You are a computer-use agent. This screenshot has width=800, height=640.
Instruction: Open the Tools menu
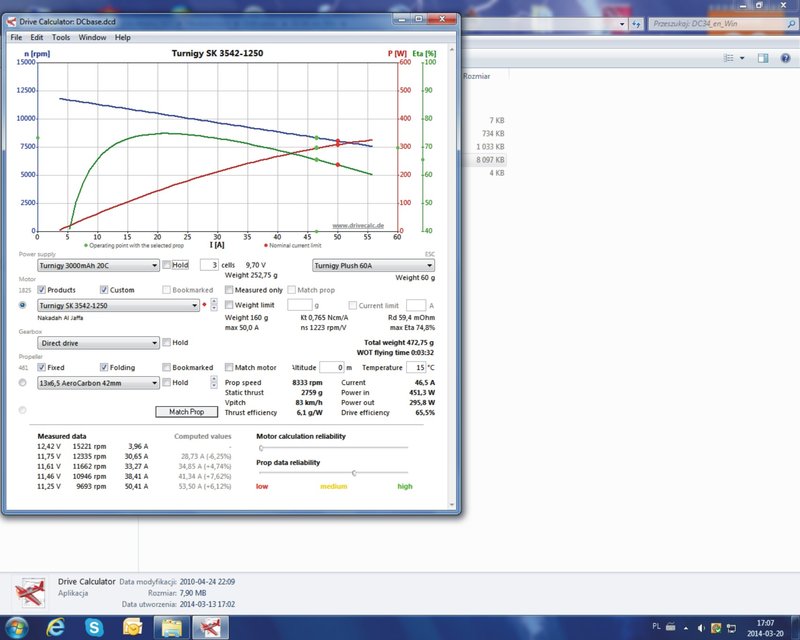point(61,37)
